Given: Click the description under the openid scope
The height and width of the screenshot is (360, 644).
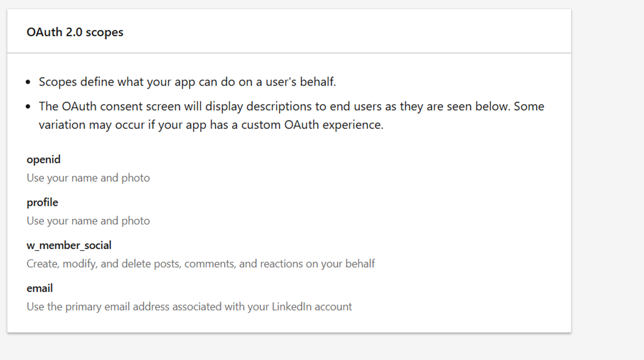Looking at the screenshot, I should coord(88,178).
